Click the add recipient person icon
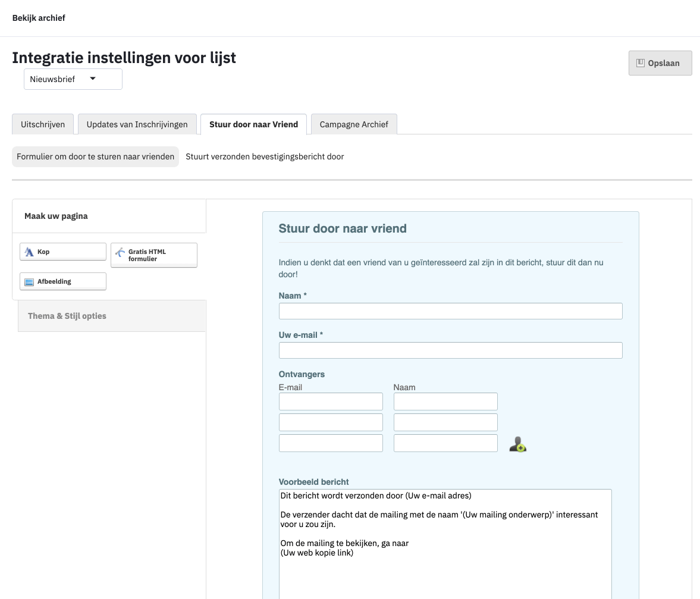The height and width of the screenshot is (599, 700). (x=518, y=444)
